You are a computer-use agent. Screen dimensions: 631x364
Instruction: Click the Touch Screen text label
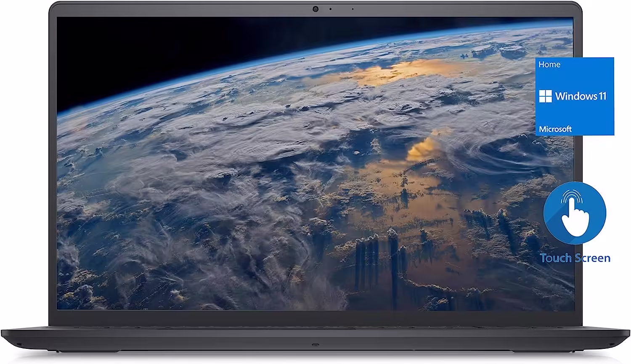pos(575,258)
